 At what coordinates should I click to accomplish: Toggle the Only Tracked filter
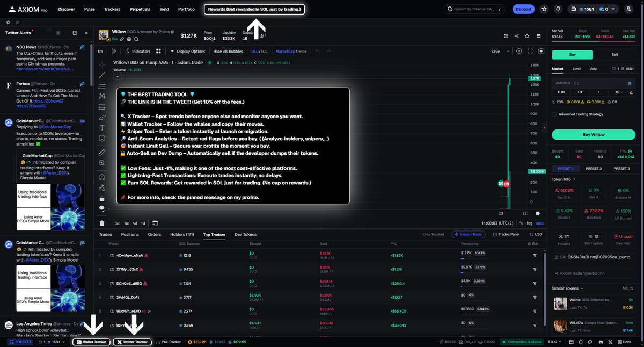point(434,234)
